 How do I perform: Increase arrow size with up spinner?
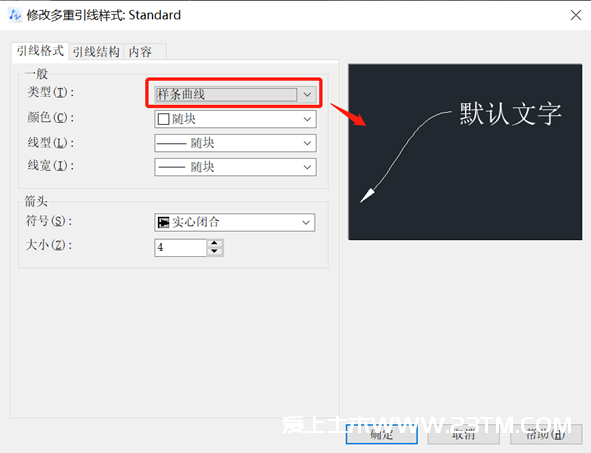point(215,243)
